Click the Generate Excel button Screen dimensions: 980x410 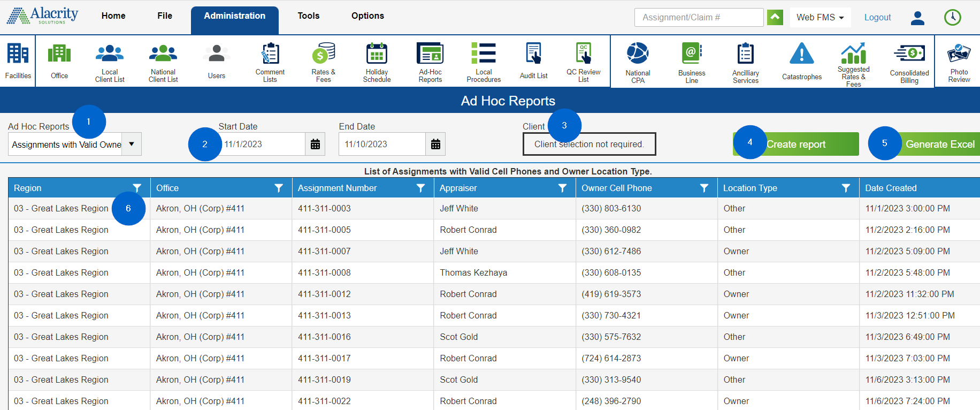(931, 144)
